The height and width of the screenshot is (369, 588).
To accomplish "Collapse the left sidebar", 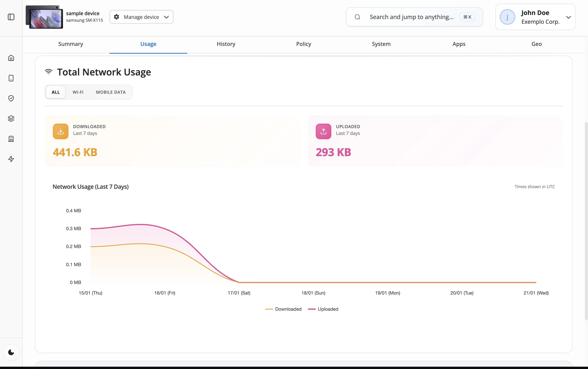I will pyautogui.click(x=11, y=17).
